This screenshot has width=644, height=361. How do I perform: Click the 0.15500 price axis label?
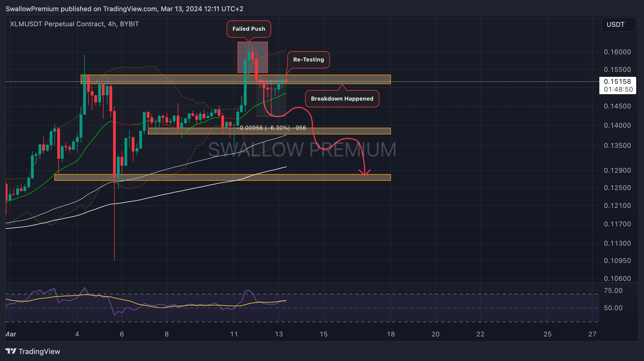[617, 70]
